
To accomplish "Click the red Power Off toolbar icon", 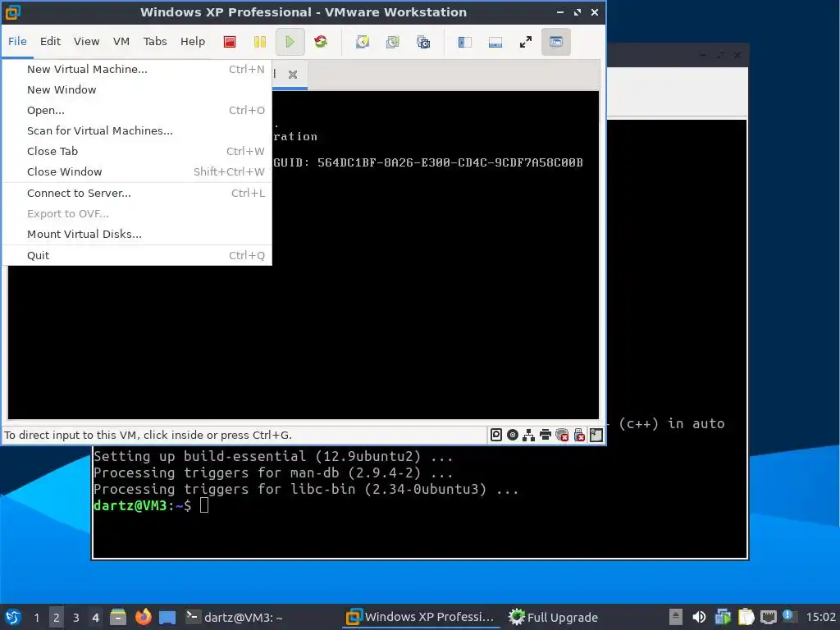I will [x=230, y=42].
